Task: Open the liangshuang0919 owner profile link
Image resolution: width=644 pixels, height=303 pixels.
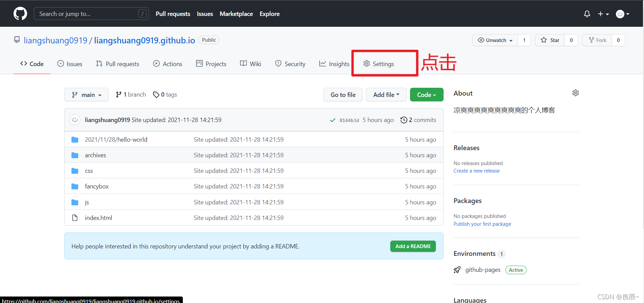Action: pyautogui.click(x=56, y=40)
